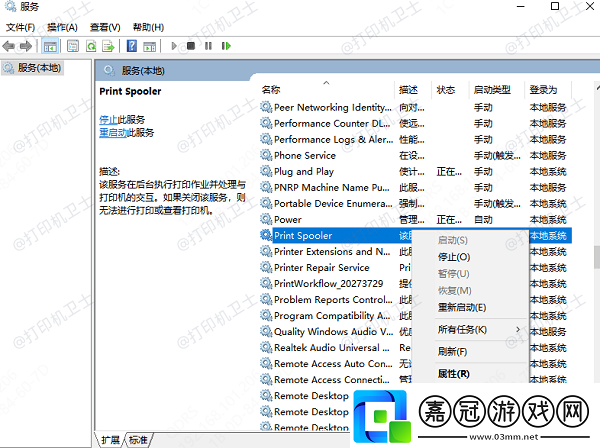Click the gear icon beside PrintWorkflow_20273729
Image resolution: width=600 pixels, height=448 pixels.
[x=266, y=283]
